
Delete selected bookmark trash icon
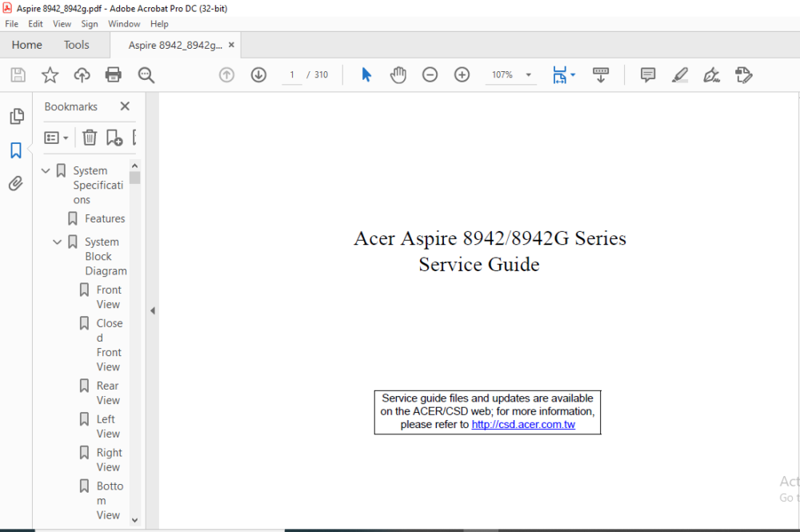(x=90, y=138)
